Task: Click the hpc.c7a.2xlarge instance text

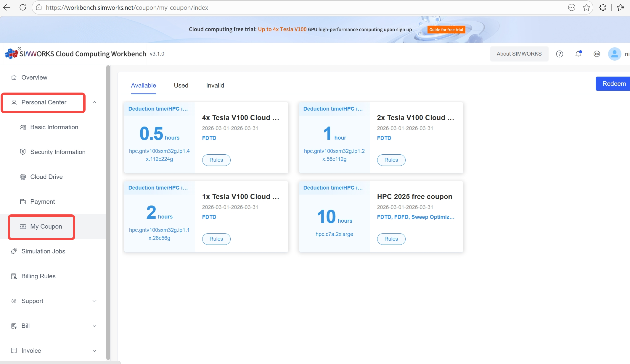Action: pos(334,234)
